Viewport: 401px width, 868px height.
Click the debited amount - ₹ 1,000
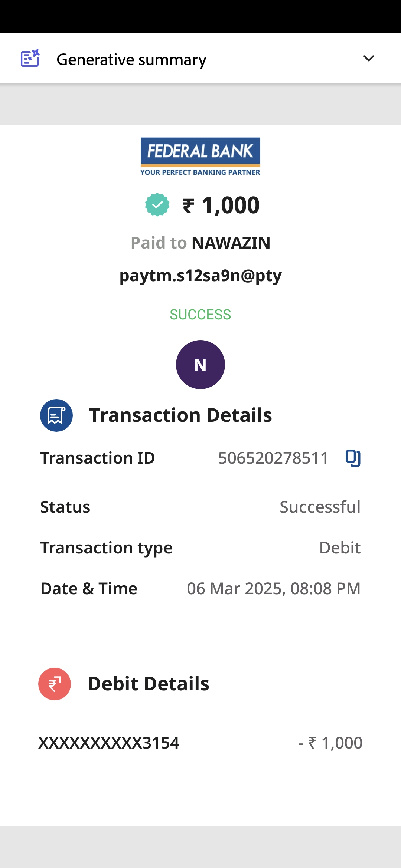coord(330,743)
